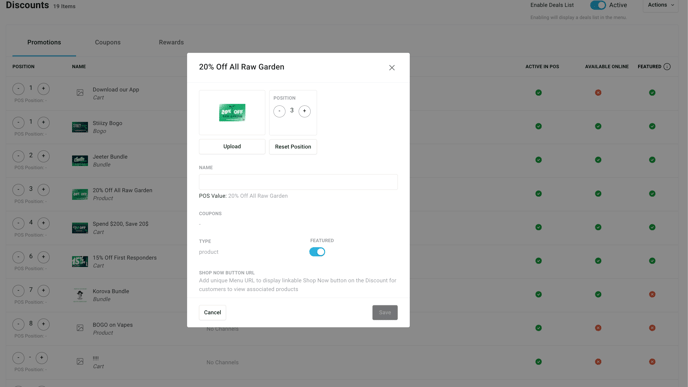Image resolution: width=688 pixels, height=387 pixels.
Task: Close the 20% Off All Raw Garden dialog
Action: (392, 68)
